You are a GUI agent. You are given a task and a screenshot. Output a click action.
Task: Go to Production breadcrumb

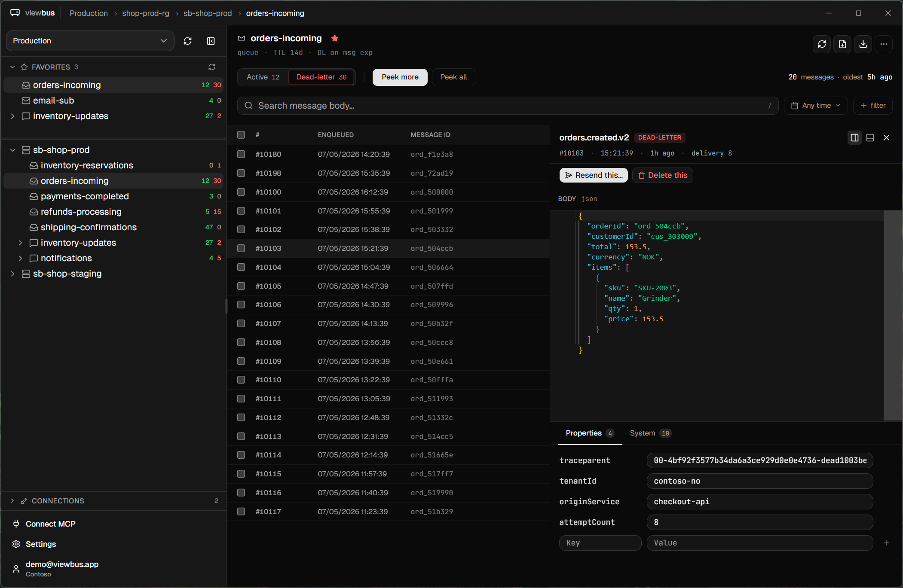pos(89,13)
